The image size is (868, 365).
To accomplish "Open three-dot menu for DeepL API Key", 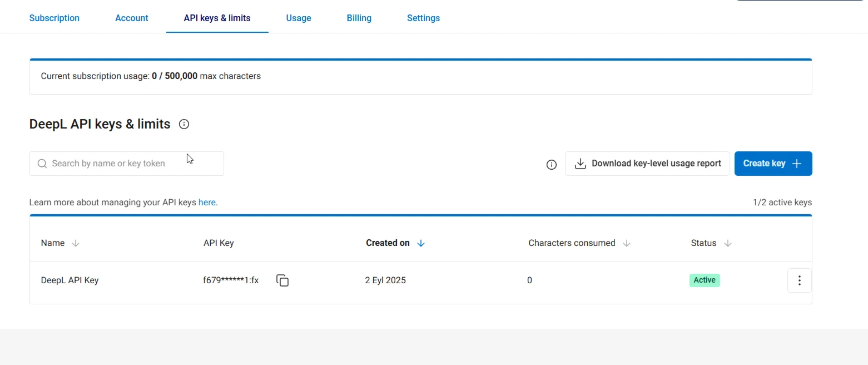I will click(799, 280).
